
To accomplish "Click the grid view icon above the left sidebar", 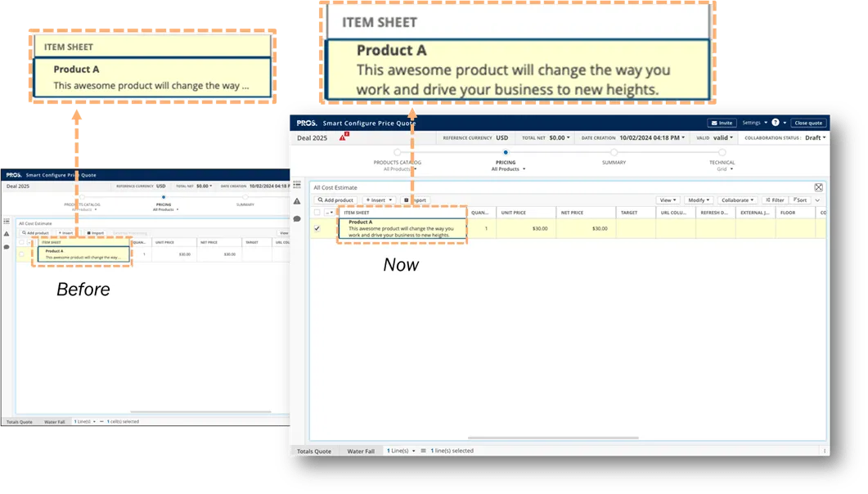I will coord(297,184).
